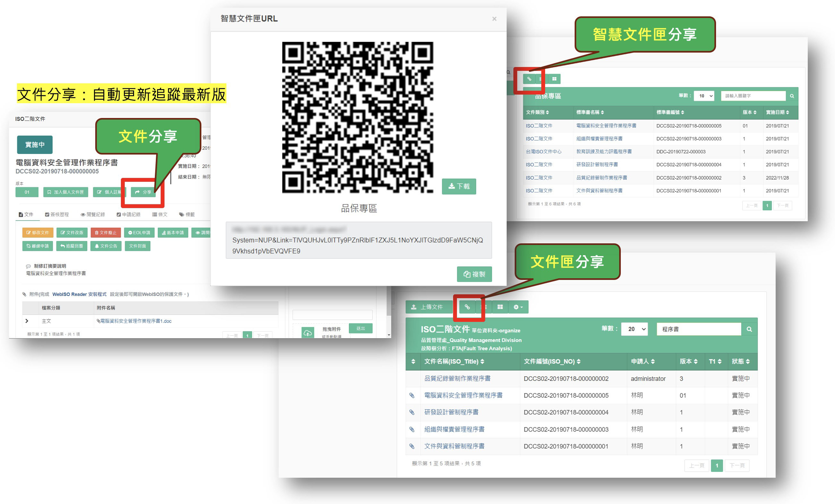Sort by 文件名稱(ISO_Title) column
This screenshot has height=504, width=835.
tap(454, 361)
